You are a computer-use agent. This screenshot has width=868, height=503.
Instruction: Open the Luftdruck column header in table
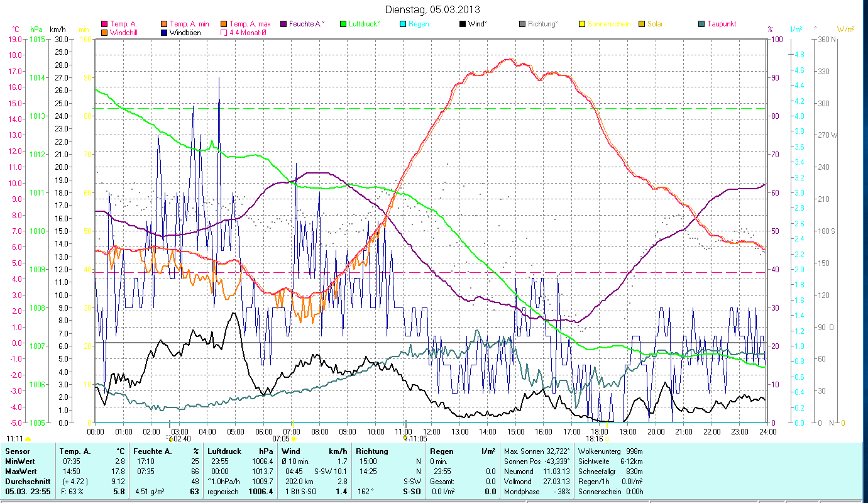[x=223, y=451]
